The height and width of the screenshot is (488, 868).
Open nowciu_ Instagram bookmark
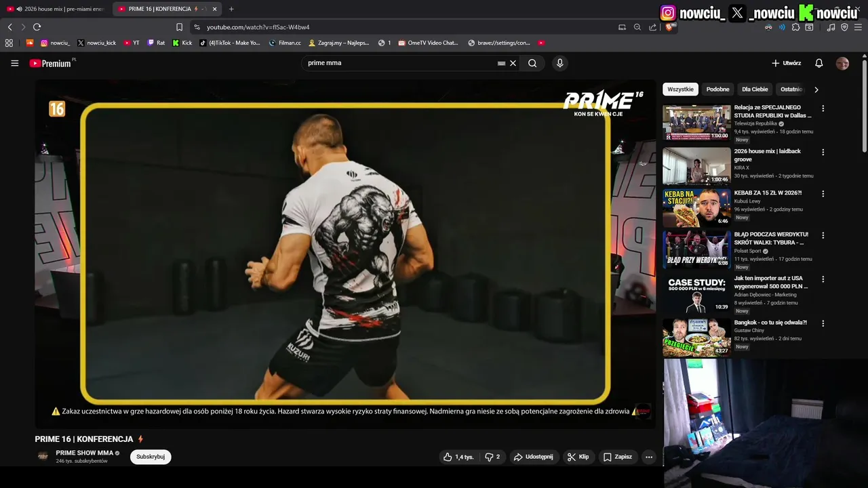(55, 43)
